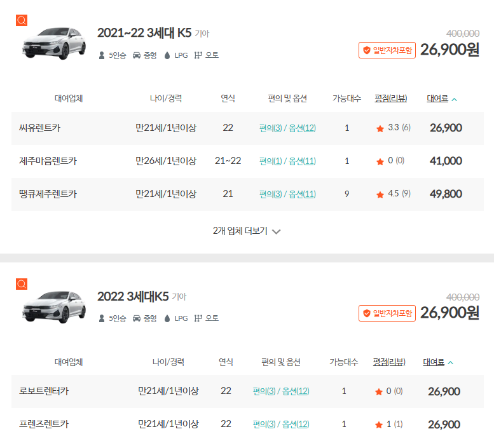The image size is (494, 448).
Task: Select the 땡큐제주렌트카 row name
Action: point(48,194)
